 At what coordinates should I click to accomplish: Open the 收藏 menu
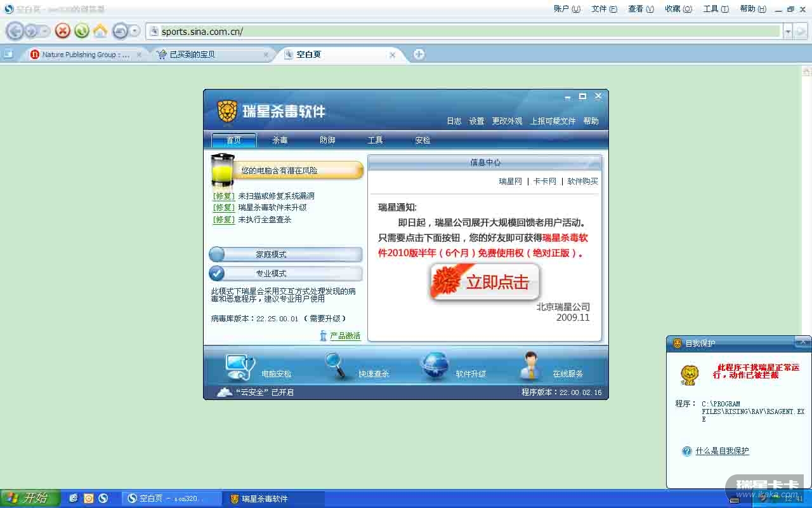point(679,9)
